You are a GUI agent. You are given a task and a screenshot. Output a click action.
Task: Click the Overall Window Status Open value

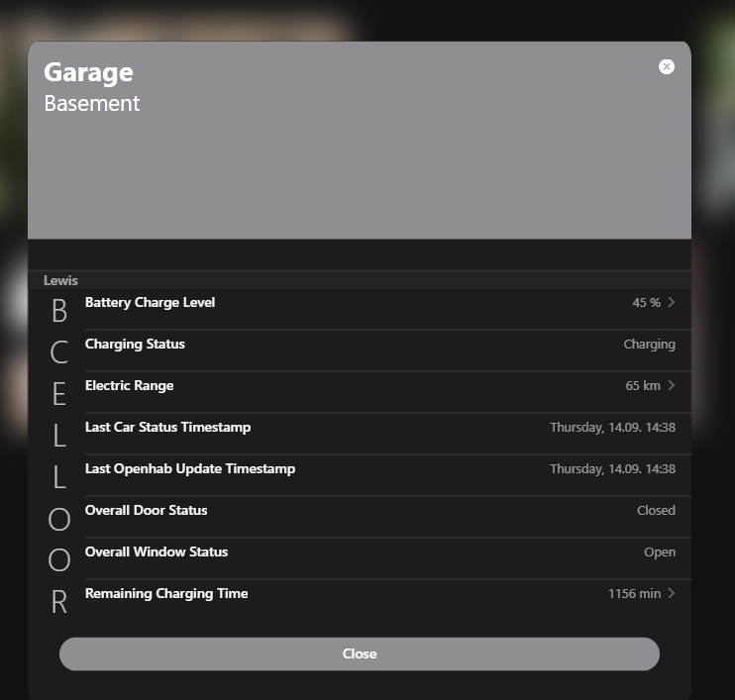pyautogui.click(x=660, y=551)
